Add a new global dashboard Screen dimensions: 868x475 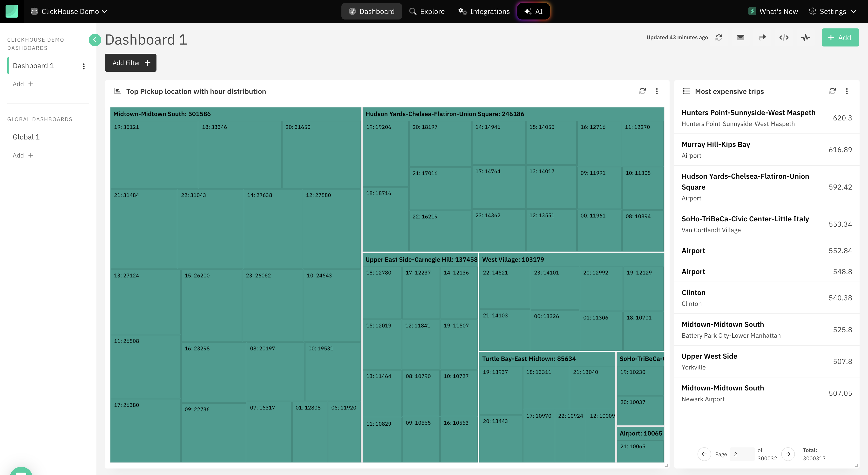[x=23, y=155]
